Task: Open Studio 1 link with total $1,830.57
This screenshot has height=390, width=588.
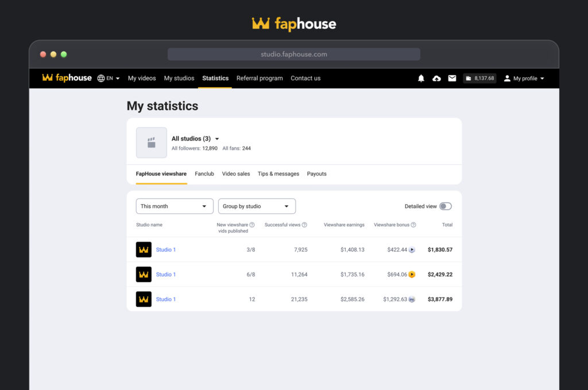Action: [x=166, y=250]
